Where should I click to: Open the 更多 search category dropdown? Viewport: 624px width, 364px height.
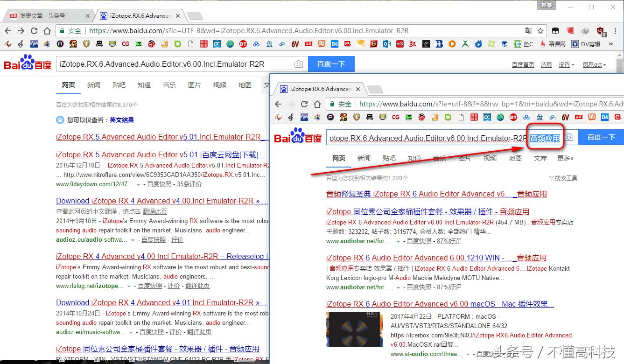(564, 158)
